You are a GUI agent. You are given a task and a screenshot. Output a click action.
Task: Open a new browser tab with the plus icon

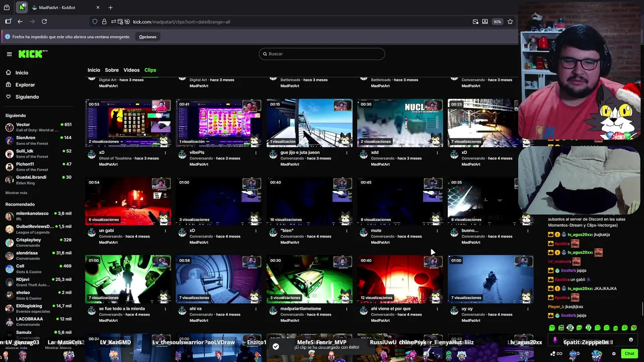point(110,8)
